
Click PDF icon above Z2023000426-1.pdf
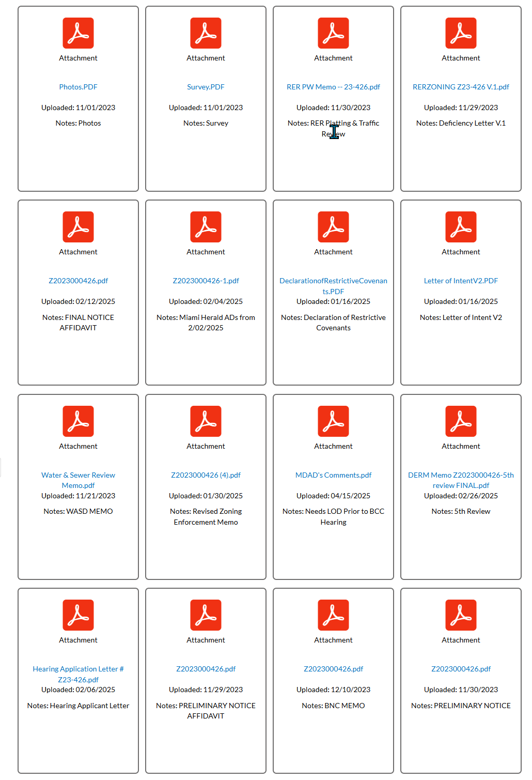pyautogui.click(x=206, y=227)
